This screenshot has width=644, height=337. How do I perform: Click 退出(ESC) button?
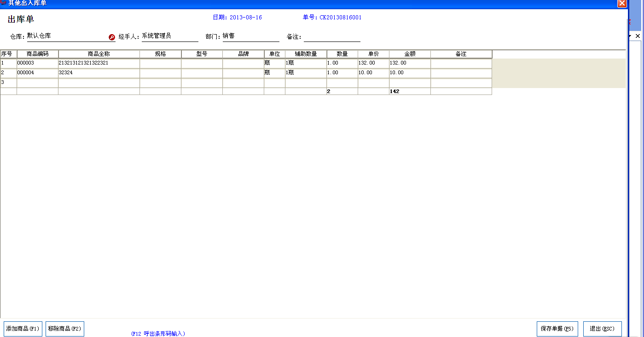(603, 329)
